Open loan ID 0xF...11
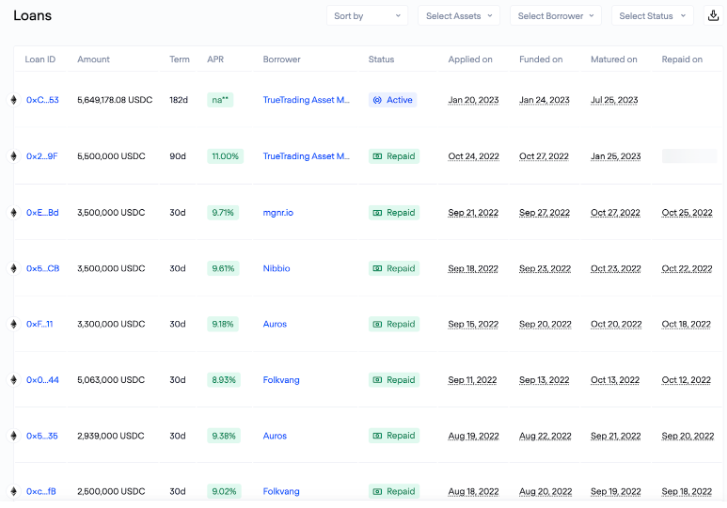The width and height of the screenshot is (727, 508). pyautogui.click(x=39, y=324)
